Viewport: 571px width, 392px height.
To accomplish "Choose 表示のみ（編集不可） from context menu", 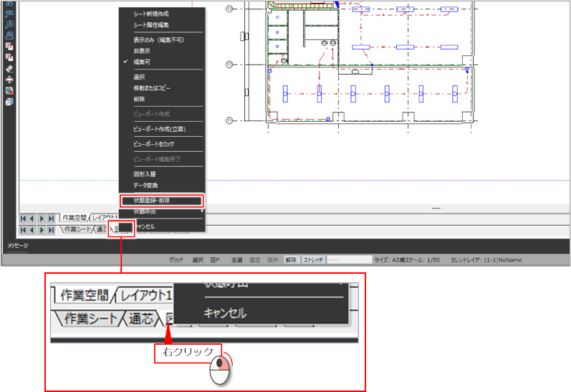I will click(159, 40).
